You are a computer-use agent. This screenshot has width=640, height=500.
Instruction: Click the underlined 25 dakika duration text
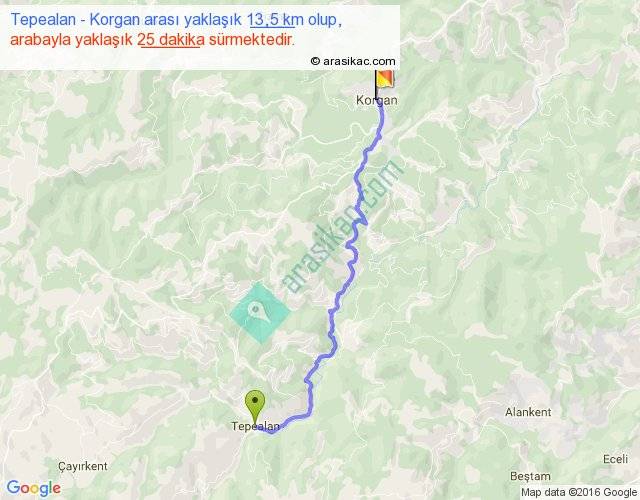point(171,40)
